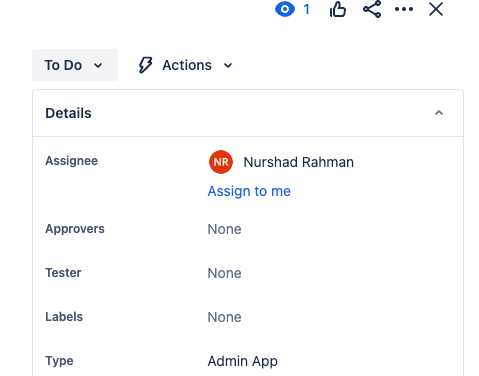The width and height of the screenshot is (479, 376).
Task: Close the issue panel with X
Action: pyautogui.click(x=436, y=9)
